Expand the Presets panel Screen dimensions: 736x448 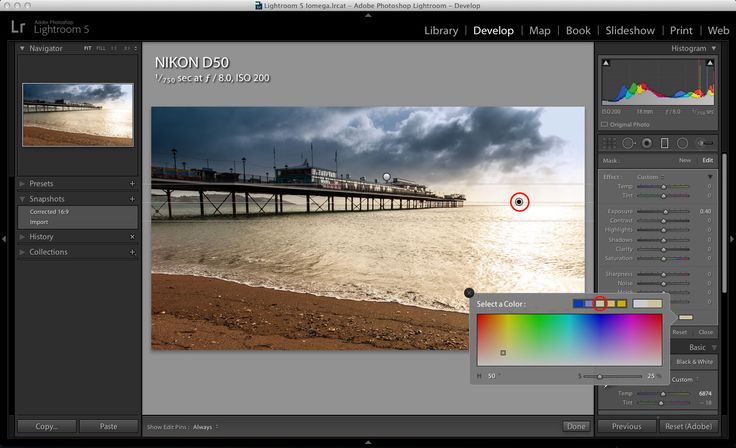pos(22,184)
